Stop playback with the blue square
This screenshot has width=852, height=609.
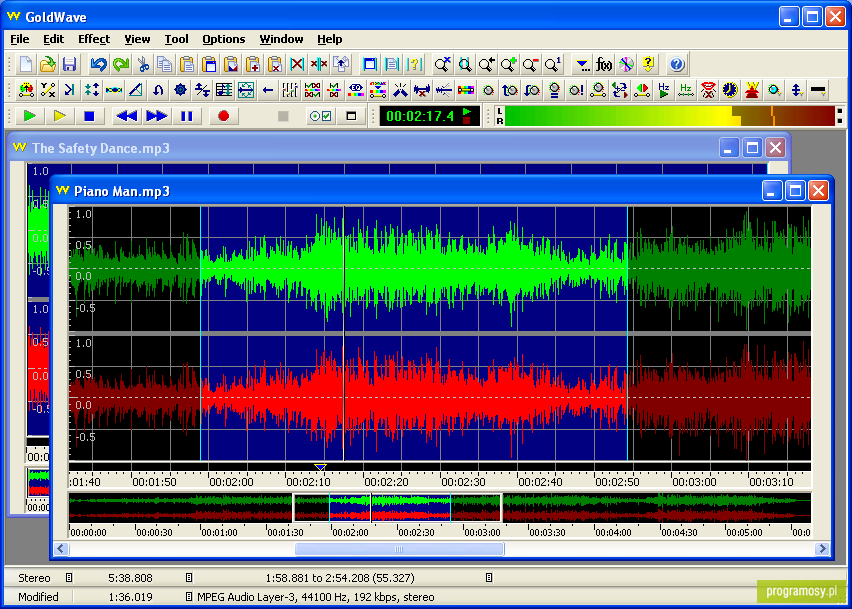click(90, 116)
